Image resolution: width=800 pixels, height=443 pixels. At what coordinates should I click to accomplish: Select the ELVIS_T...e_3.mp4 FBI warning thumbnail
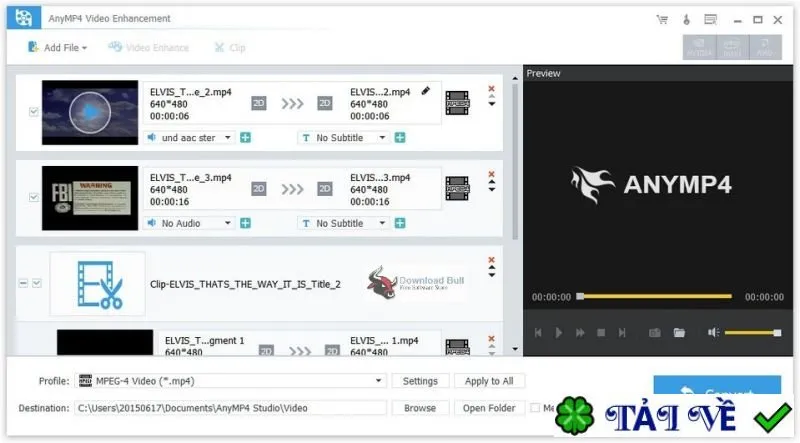point(90,198)
